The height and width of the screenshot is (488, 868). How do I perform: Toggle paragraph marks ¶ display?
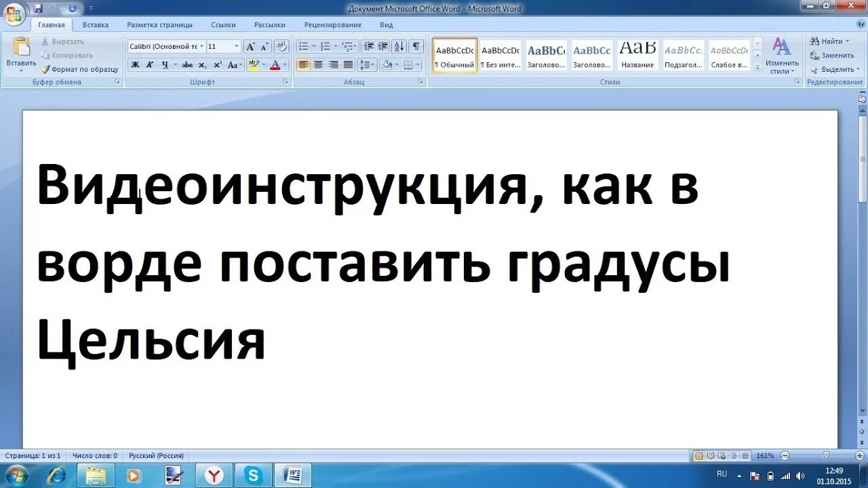click(416, 47)
